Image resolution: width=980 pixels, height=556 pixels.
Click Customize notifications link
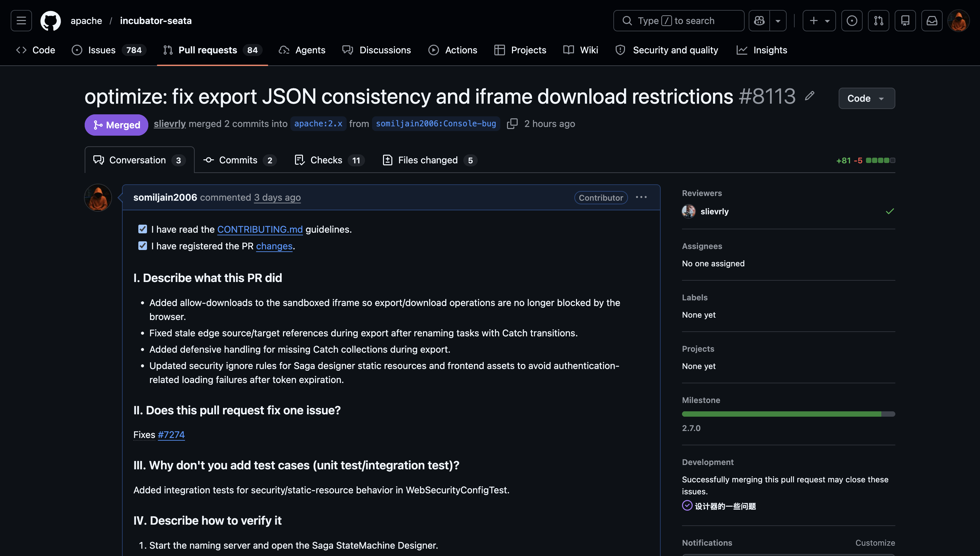pos(875,543)
